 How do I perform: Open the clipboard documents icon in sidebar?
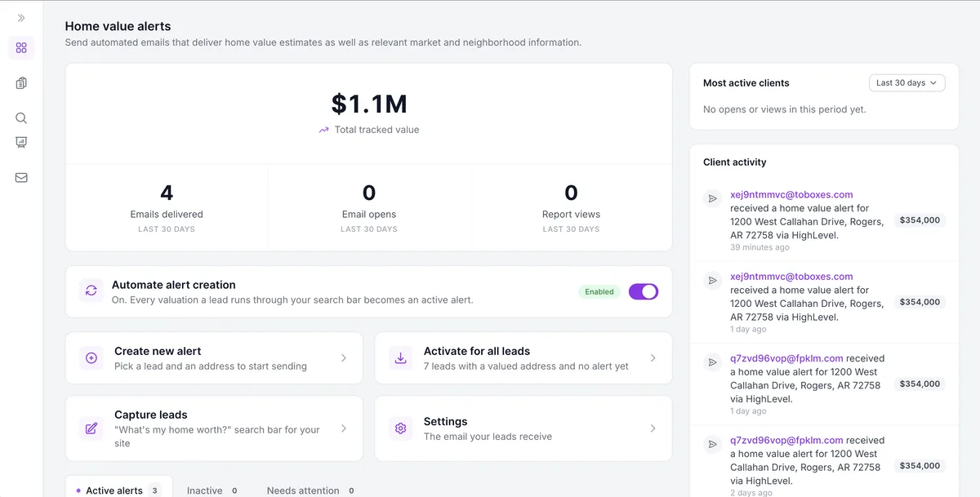coord(21,83)
